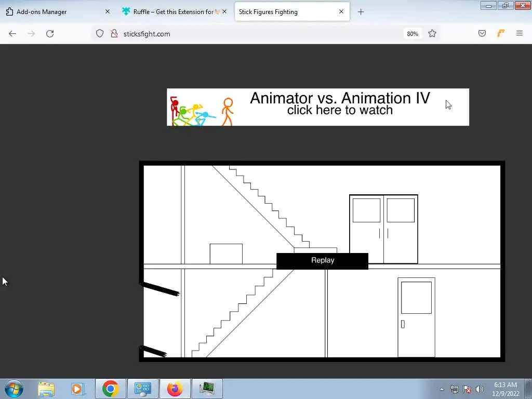The image size is (532, 399).
Task: Open the Control Panel taskbar item
Action: [x=142, y=389]
